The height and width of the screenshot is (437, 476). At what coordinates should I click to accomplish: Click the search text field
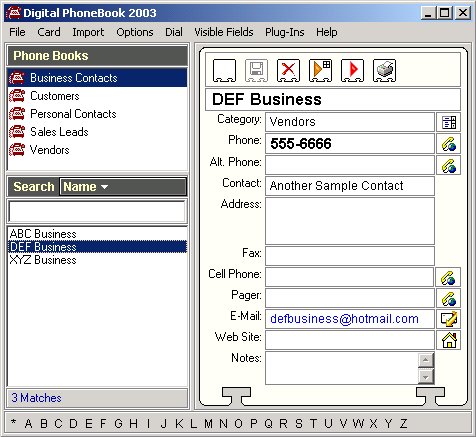97,211
